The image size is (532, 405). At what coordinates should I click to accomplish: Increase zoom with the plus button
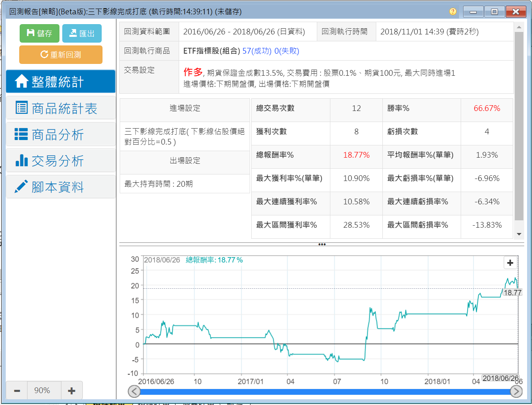(x=71, y=391)
